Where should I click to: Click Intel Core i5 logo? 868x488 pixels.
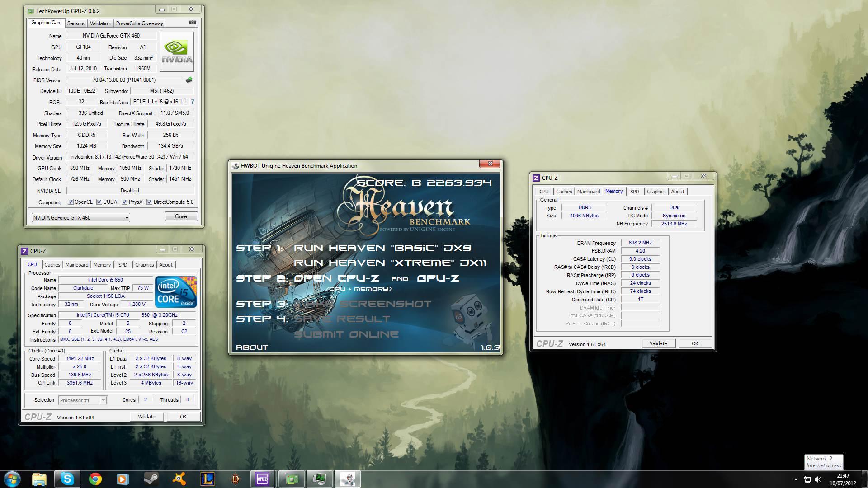point(176,291)
